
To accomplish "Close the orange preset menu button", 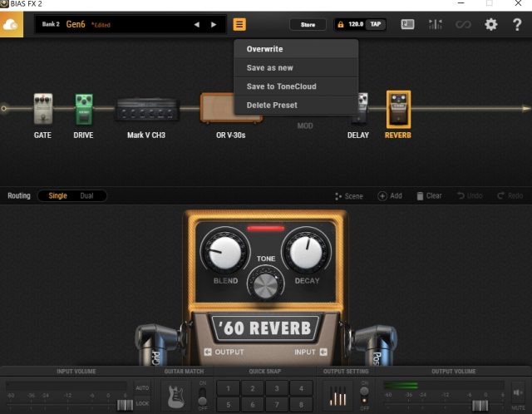I will [239, 24].
